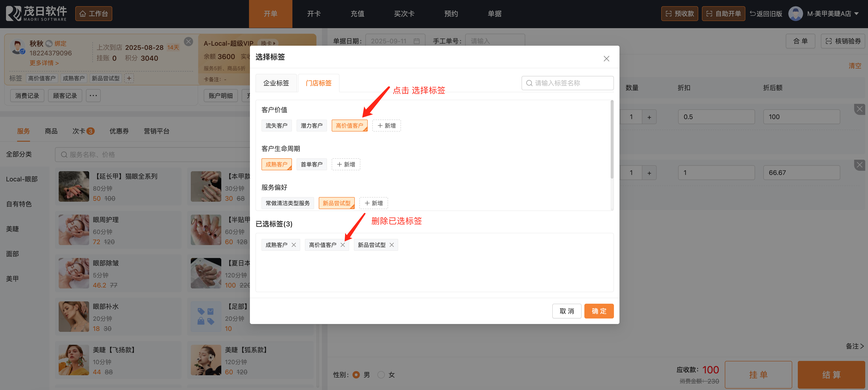Click the 工作台 home icon button
This screenshot has height=390, width=868.
click(94, 14)
